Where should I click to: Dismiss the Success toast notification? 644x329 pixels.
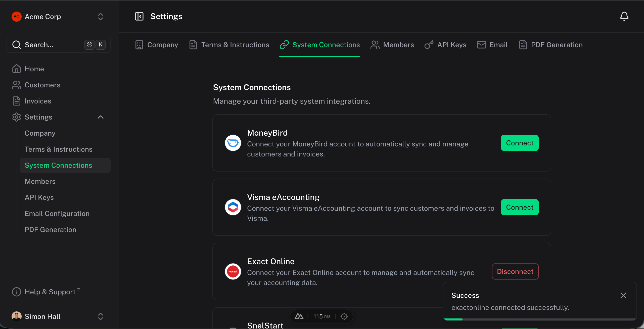pos(623,295)
